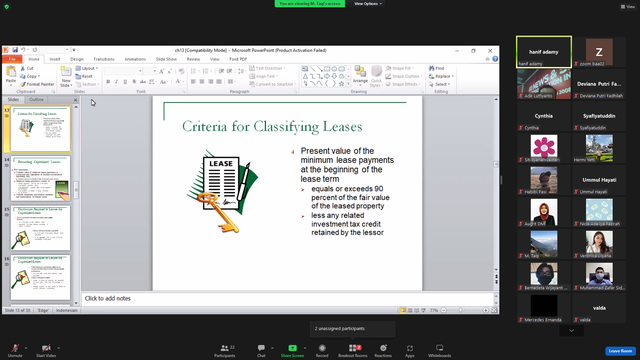Switch to the Transitions ribbon tab
This screenshot has width=640, height=360.
pyautogui.click(x=104, y=59)
